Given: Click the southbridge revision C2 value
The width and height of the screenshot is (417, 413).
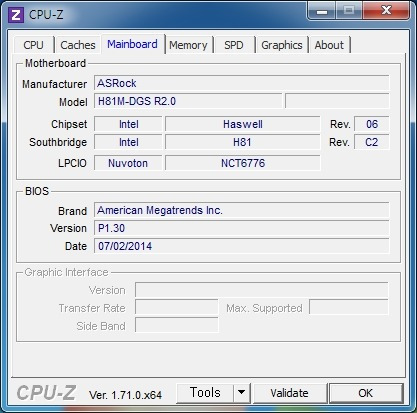Looking at the screenshot, I should click(372, 142).
